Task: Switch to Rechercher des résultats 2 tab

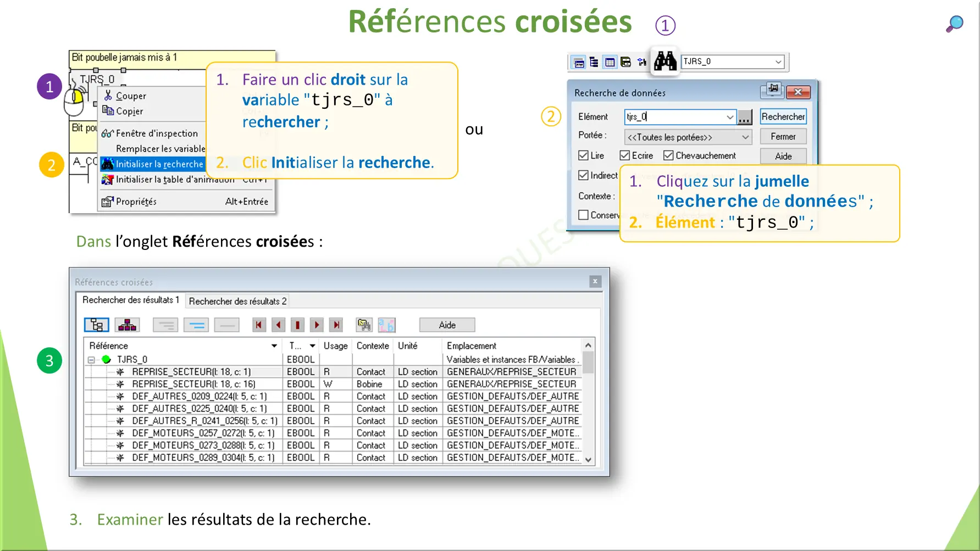Action: [x=236, y=301]
